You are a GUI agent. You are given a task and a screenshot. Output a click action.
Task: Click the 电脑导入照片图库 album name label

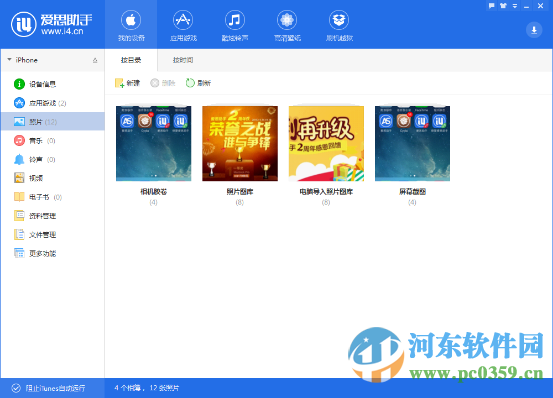coord(326,192)
